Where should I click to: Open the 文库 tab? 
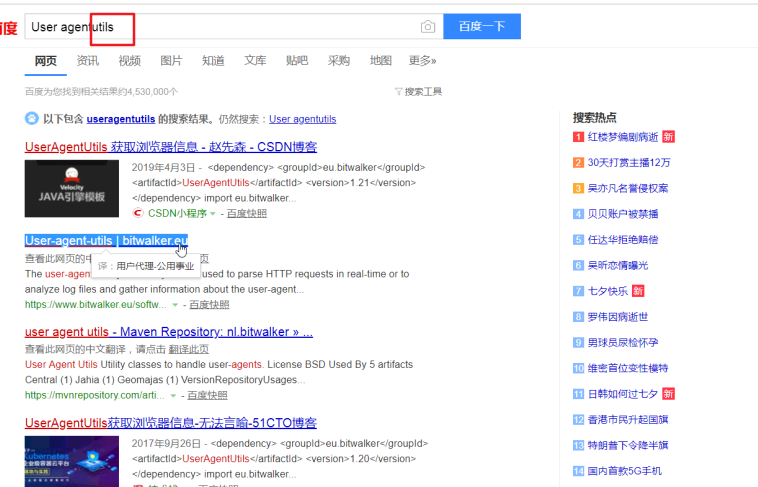[x=255, y=60]
